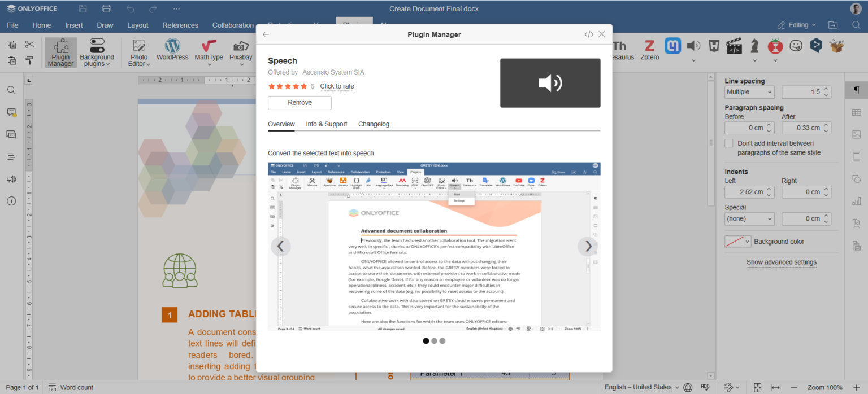Toggle Background plugins switch button
This screenshot has width=868, height=394.
[x=97, y=45]
